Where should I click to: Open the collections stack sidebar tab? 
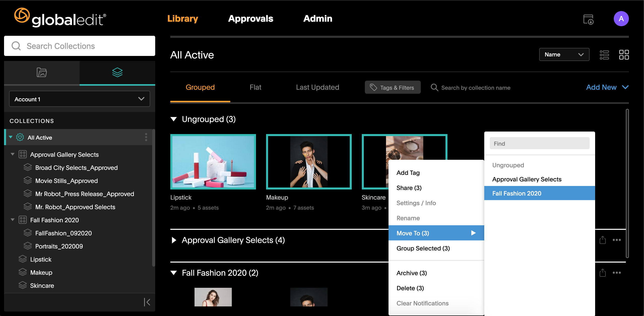point(117,73)
